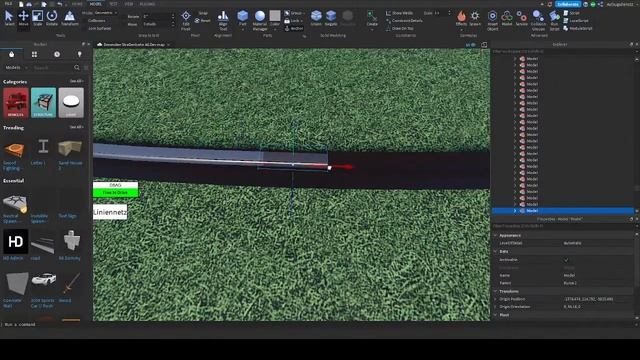Image resolution: width=640 pixels, height=360 pixels.
Task: Switch to the TEST ribbon tab
Action: [x=113, y=4]
